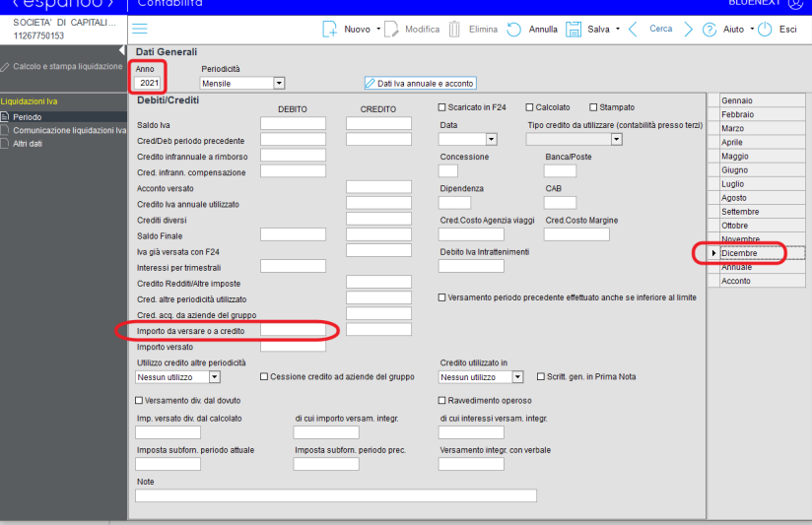Open Altri dati sidebar item
This screenshot has width=812, height=525.
point(28,144)
